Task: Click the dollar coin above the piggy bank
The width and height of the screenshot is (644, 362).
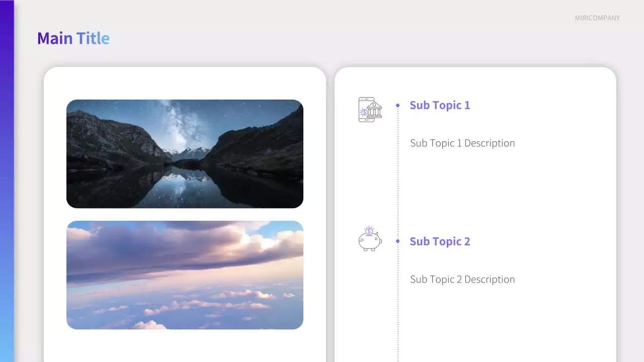Action: [369, 231]
